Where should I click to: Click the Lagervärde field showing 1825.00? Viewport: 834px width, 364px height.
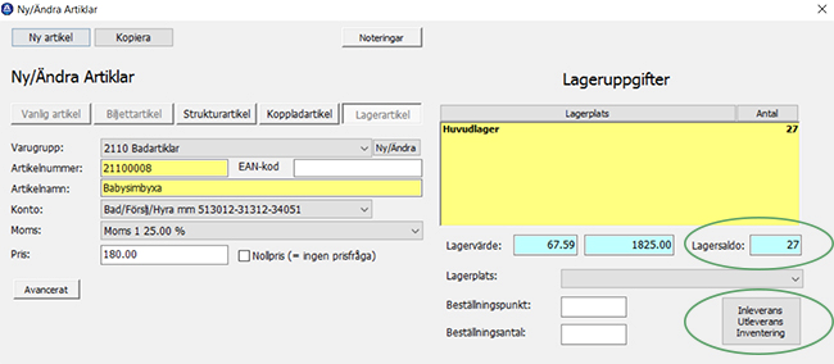(630, 246)
